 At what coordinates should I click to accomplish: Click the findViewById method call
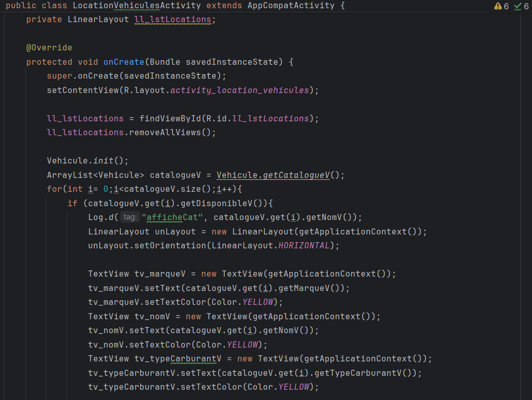click(170, 118)
